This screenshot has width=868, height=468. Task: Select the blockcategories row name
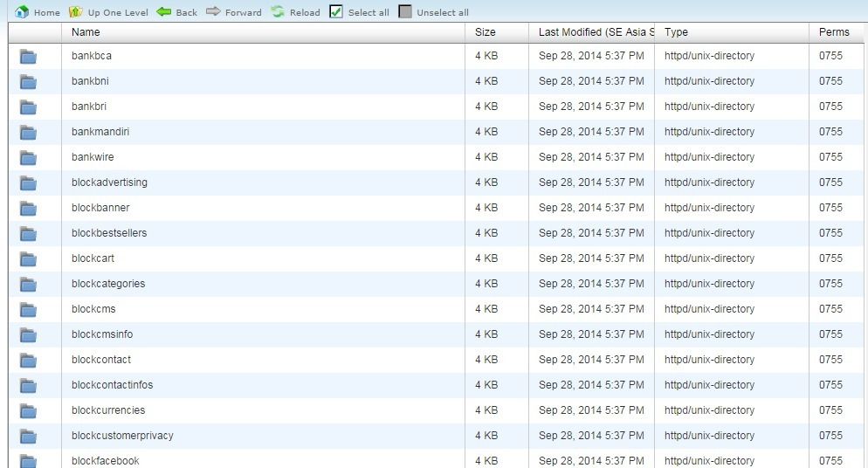pos(108,284)
